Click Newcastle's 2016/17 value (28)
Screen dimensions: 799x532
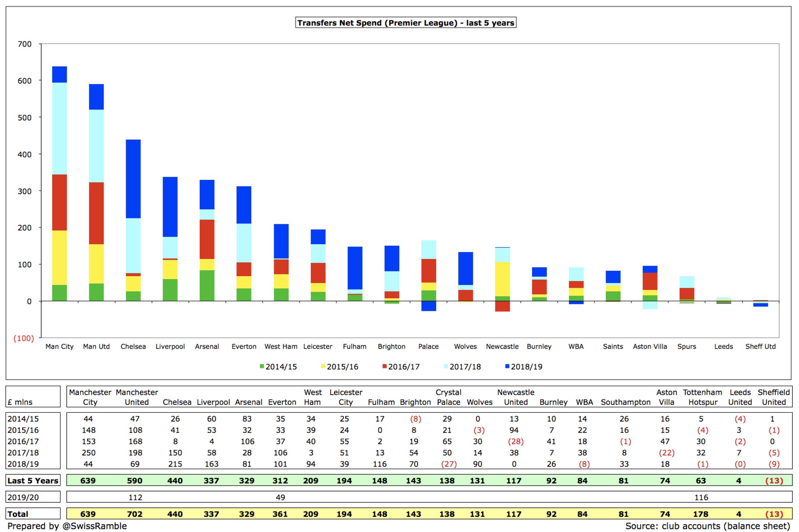pos(515,442)
